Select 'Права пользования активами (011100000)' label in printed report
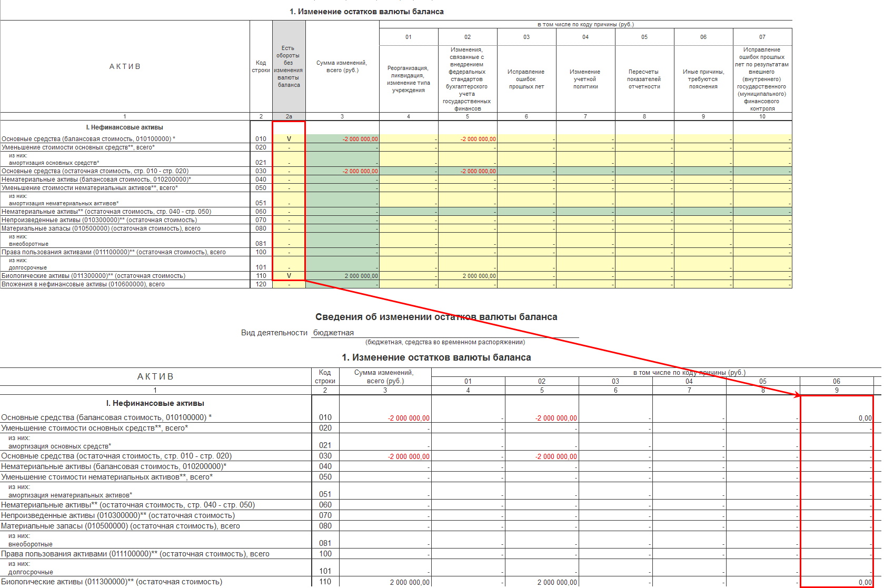This screenshot has width=884, height=588. tap(135, 554)
